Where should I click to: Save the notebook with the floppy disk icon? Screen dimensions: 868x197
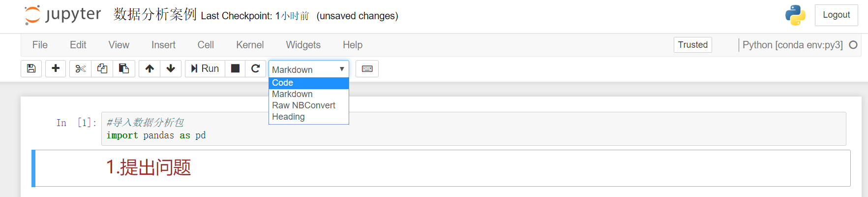pos(31,68)
